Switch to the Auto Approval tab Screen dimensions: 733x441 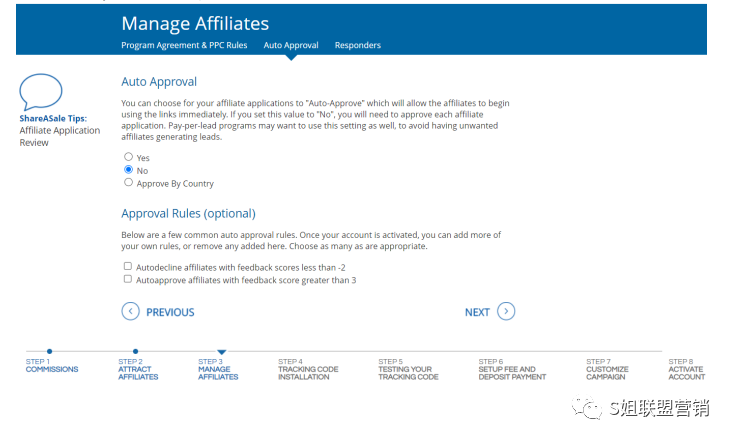(291, 45)
